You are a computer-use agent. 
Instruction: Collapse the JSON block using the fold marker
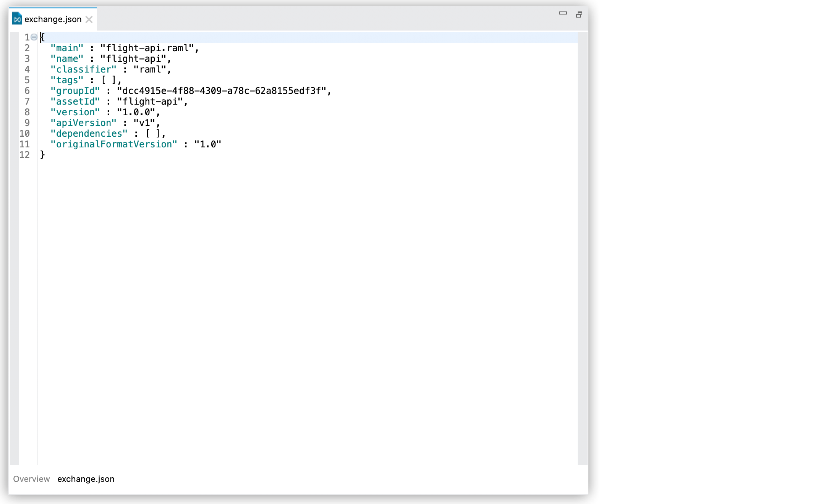(34, 37)
